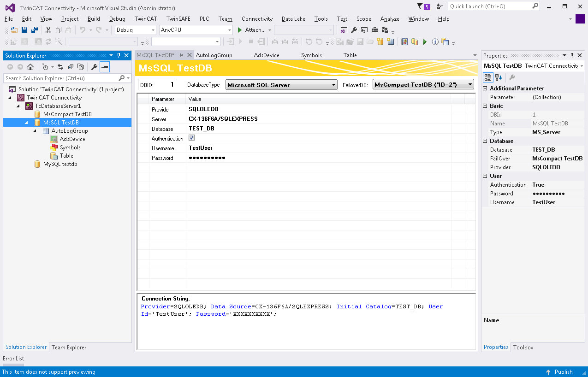588x377 pixels.
Task: Click the Server value CX-136F6A/SQLEXPRESS
Action: [223, 119]
